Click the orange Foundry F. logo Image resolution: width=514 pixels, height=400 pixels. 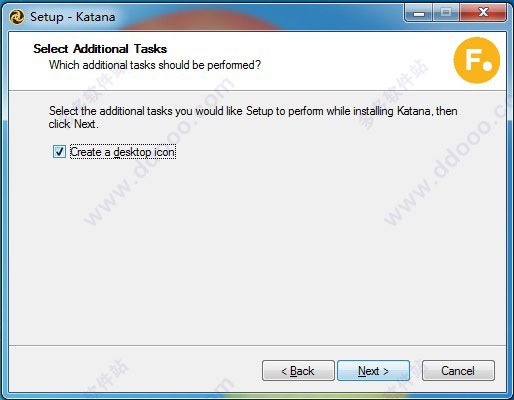tap(477, 60)
